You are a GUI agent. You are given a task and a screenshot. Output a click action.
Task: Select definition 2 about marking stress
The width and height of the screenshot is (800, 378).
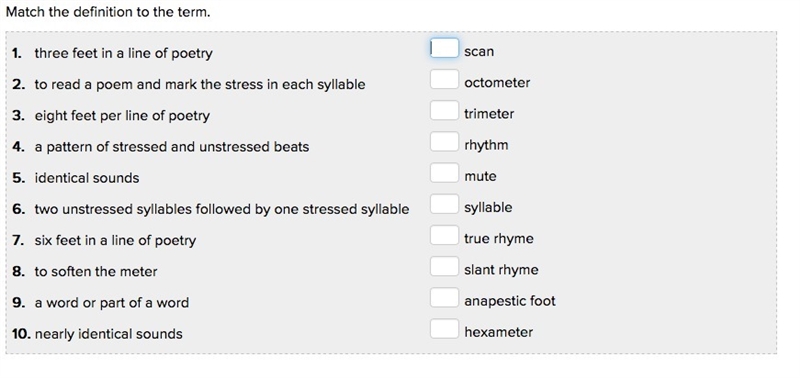200,85
